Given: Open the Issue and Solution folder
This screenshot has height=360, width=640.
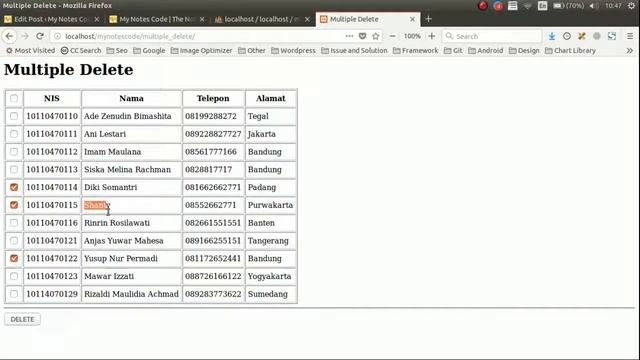Looking at the screenshot, I should point(354,51).
